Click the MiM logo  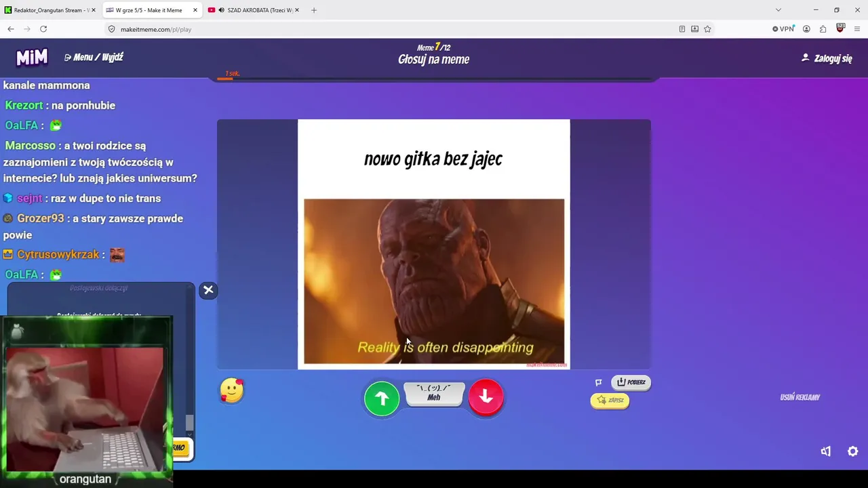(32, 58)
